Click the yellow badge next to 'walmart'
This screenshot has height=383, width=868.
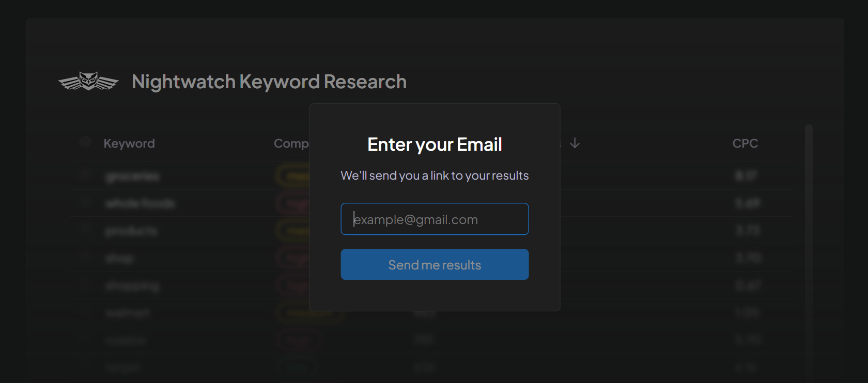click(309, 312)
